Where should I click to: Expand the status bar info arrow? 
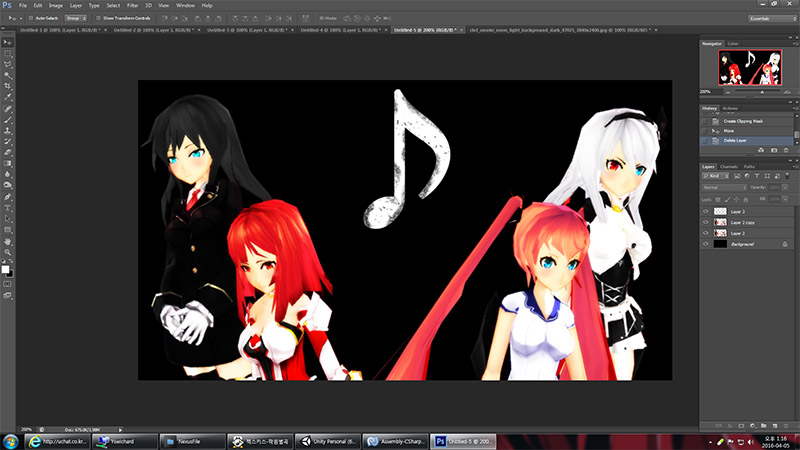(120, 430)
